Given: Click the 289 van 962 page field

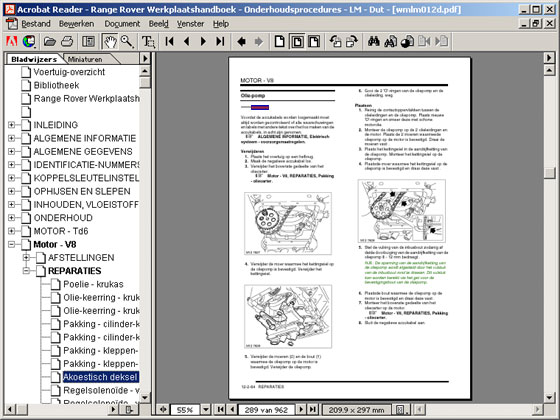Looking at the screenshot, I should (266, 410).
